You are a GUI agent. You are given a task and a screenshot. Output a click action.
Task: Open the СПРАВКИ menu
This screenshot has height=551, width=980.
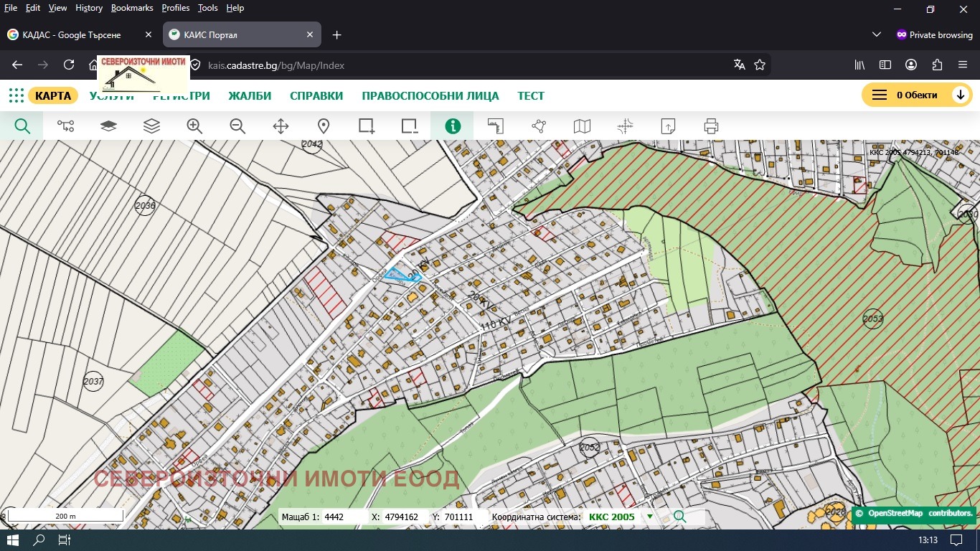click(316, 95)
